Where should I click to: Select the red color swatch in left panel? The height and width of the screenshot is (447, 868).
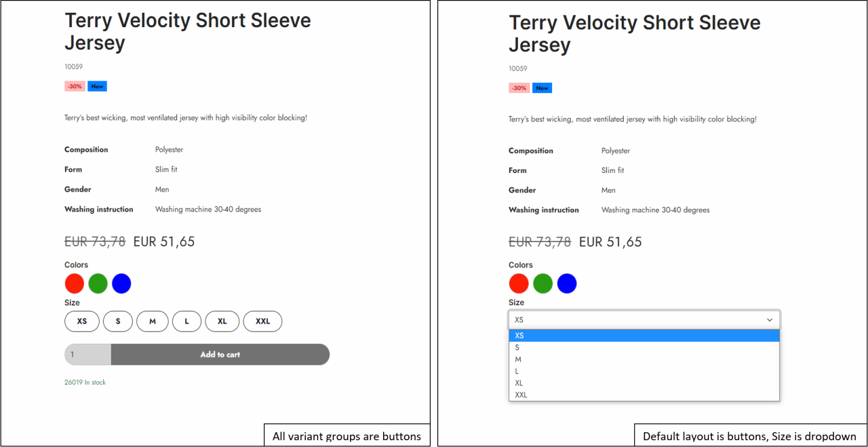click(75, 284)
